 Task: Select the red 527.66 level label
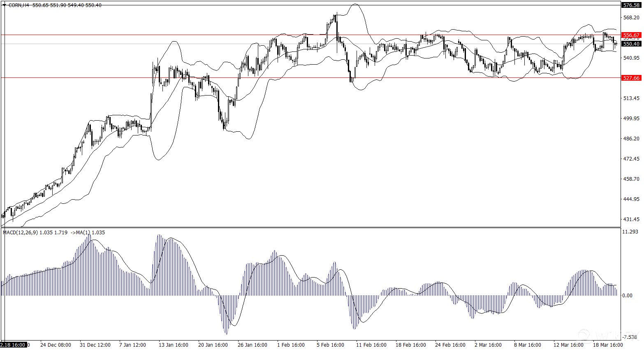[631, 78]
